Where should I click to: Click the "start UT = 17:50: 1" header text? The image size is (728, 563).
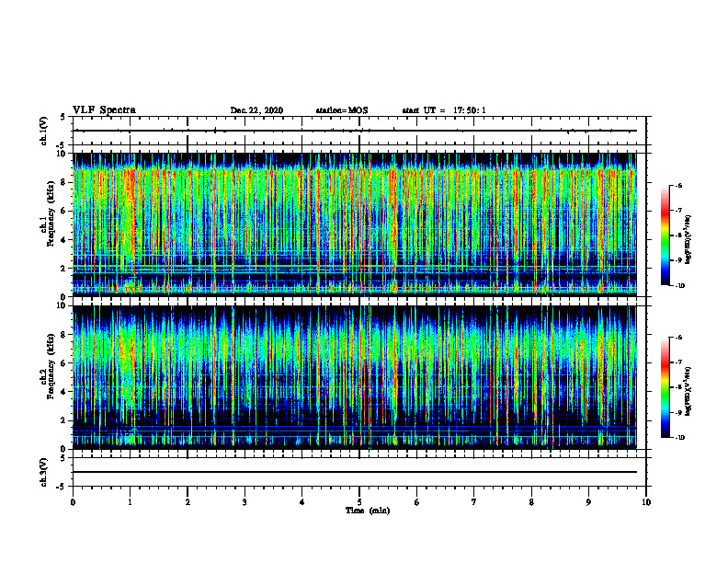tap(444, 110)
